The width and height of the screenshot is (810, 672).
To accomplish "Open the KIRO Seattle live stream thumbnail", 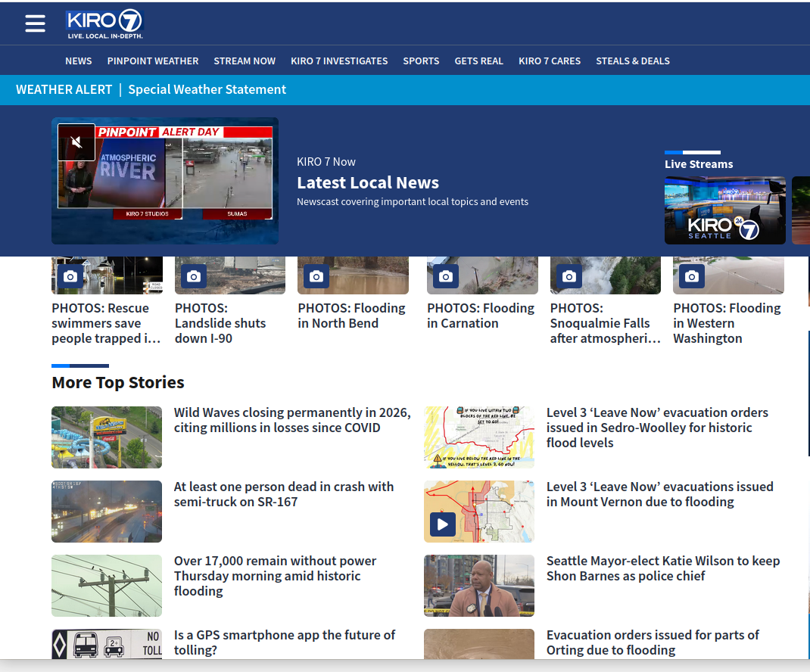I will pyautogui.click(x=724, y=210).
